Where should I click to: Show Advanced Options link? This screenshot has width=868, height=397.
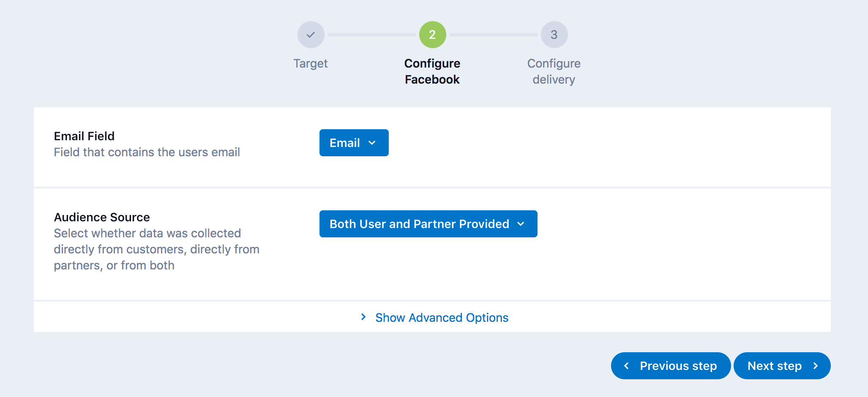point(442,318)
